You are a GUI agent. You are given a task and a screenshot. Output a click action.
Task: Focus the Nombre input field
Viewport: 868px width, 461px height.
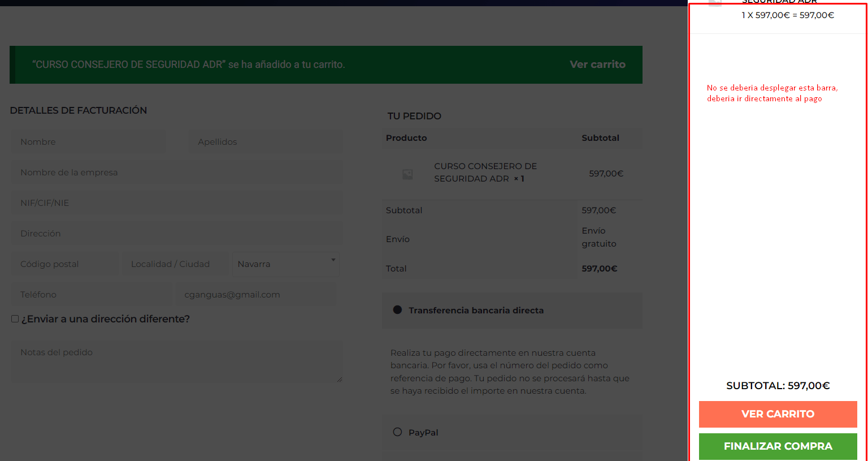[x=89, y=142]
